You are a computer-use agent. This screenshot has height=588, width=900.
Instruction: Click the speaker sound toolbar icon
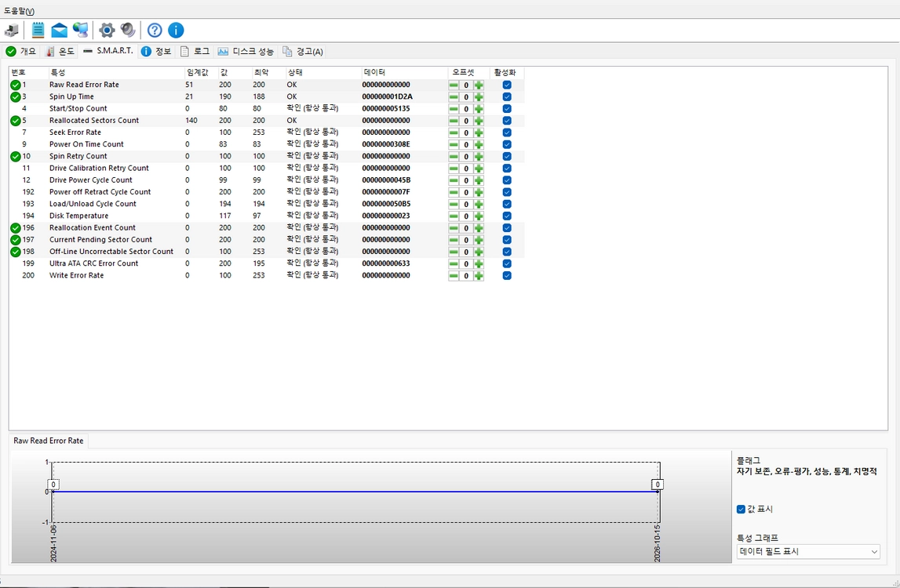(x=128, y=31)
